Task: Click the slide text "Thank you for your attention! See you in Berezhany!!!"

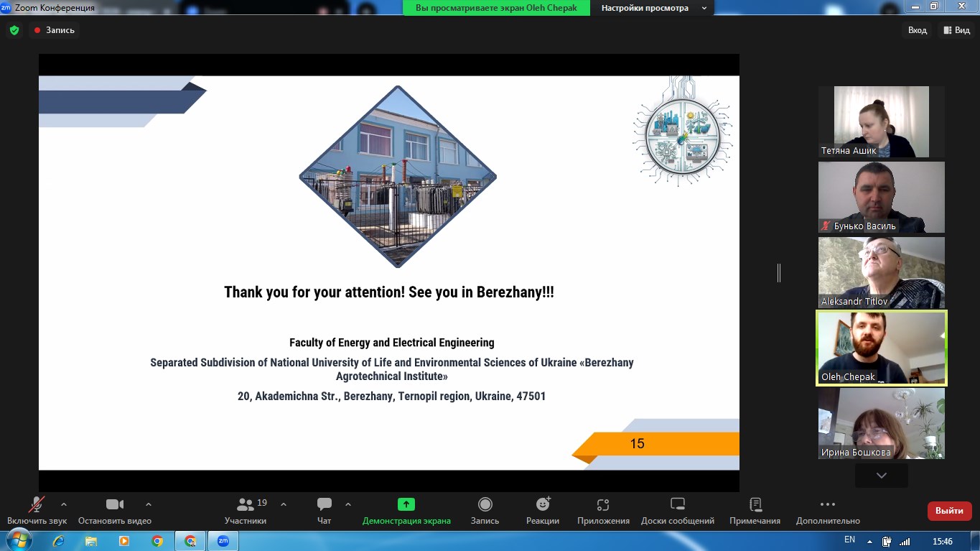Action: click(x=389, y=292)
